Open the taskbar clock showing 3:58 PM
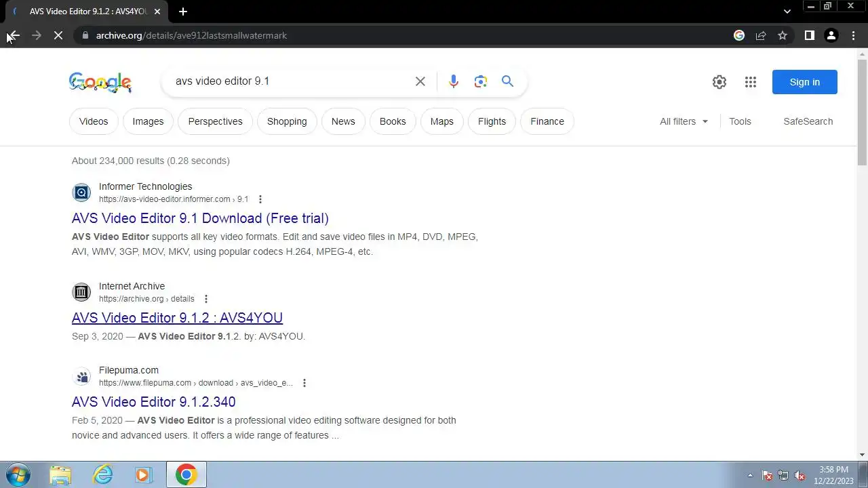 click(833, 475)
